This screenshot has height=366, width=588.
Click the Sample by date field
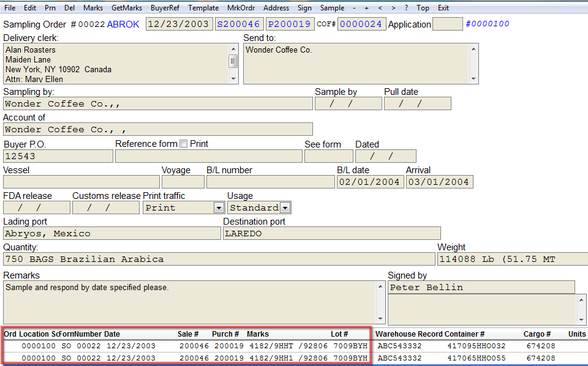(349, 104)
